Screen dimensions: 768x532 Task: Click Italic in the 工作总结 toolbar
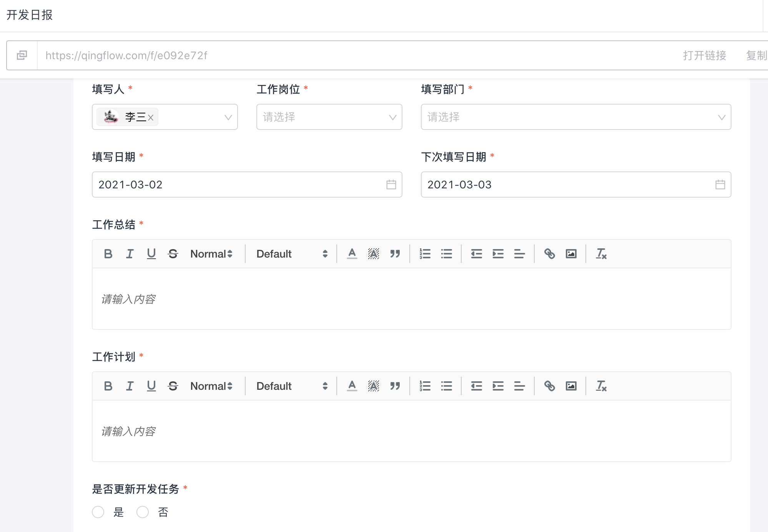click(130, 254)
